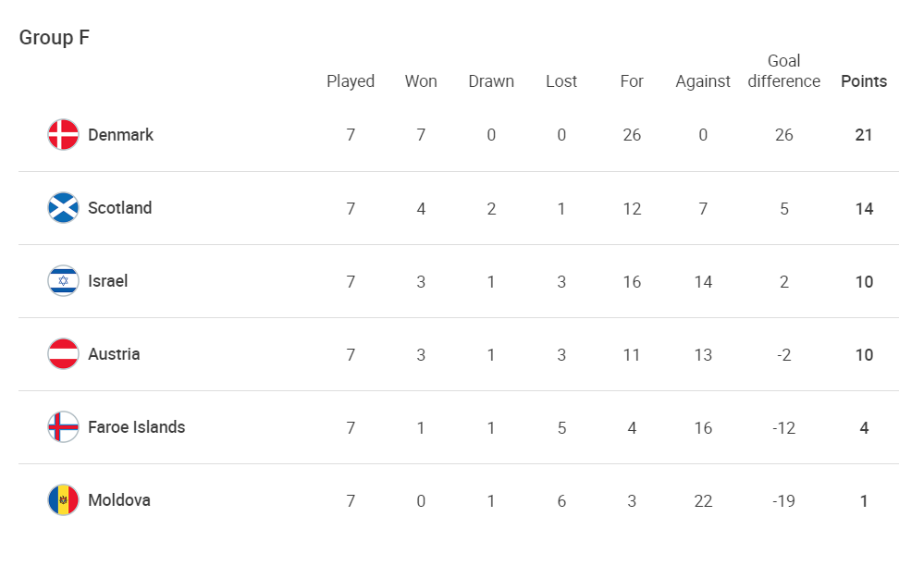Open the Moldova team link
The image size is (924, 566).
pos(119,500)
